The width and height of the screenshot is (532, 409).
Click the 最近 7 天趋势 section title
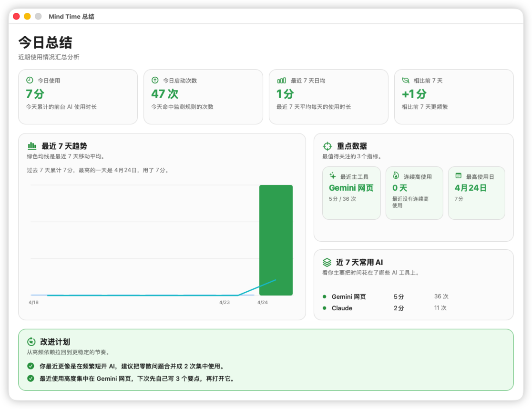(x=64, y=146)
